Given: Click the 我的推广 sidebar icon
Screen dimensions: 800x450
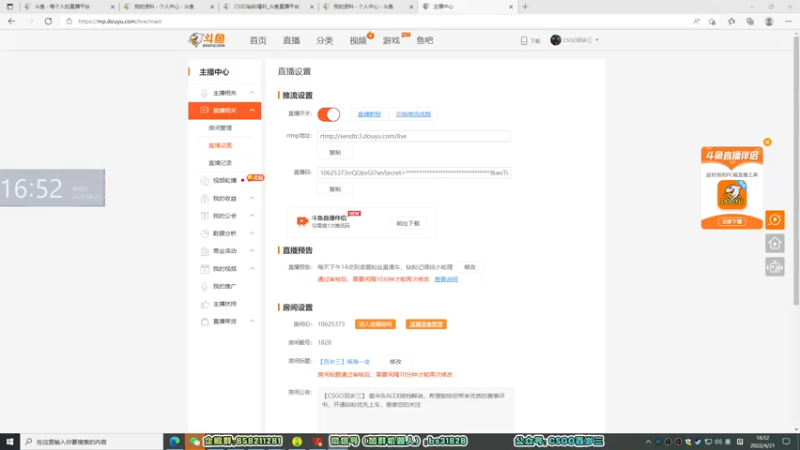Looking at the screenshot, I should [205, 286].
